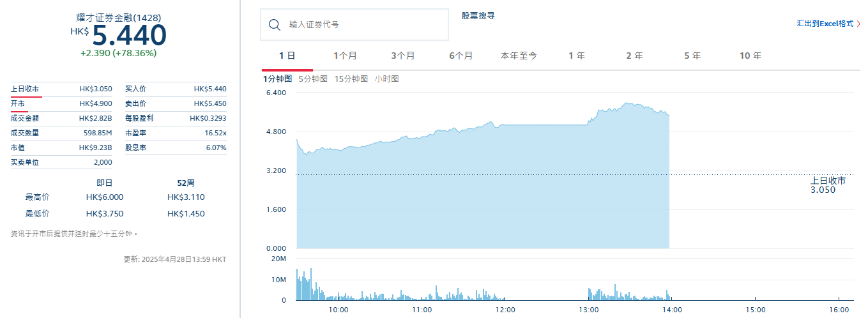Select the 6个月 range tab
The width and height of the screenshot is (868, 318).
pyautogui.click(x=461, y=56)
